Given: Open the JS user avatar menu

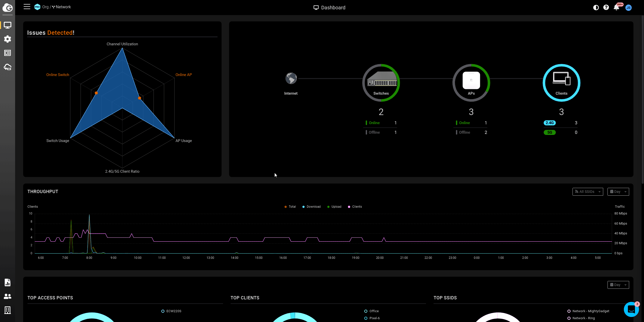Looking at the screenshot, I should coord(628,8).
